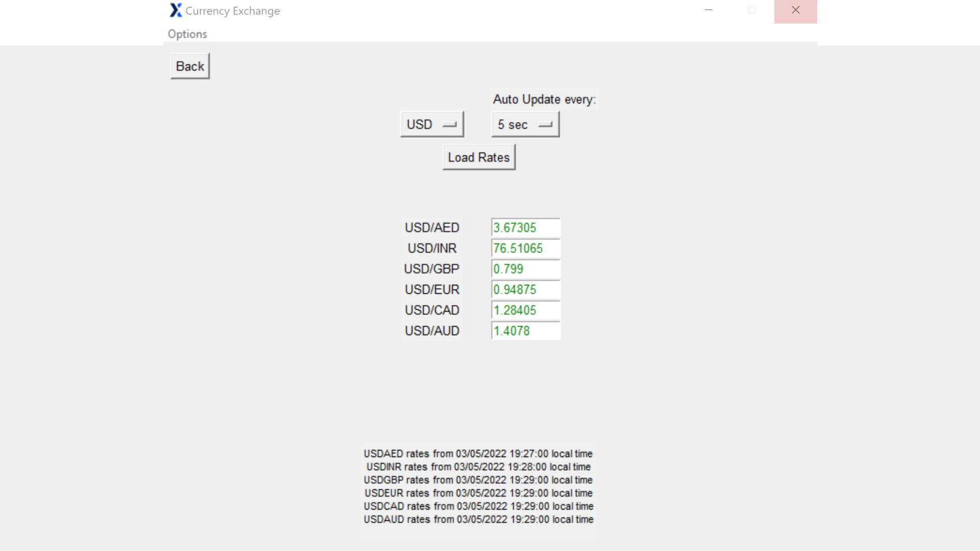Screen dimensions: 980x551
Task: Click the USD/GBP label
Action: coord(432,269)
